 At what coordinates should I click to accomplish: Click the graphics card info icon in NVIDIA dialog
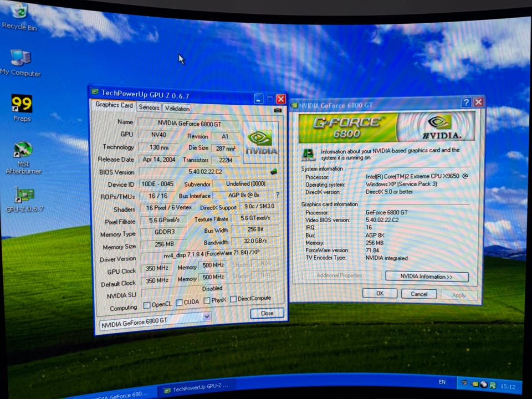pyautogui.click(x=308, y=155)
